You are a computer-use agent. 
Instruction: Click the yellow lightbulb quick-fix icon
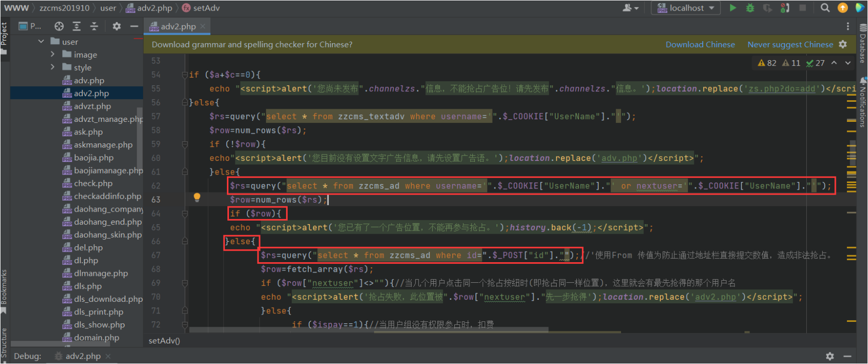pyautogui.click(x=197, y=198)
